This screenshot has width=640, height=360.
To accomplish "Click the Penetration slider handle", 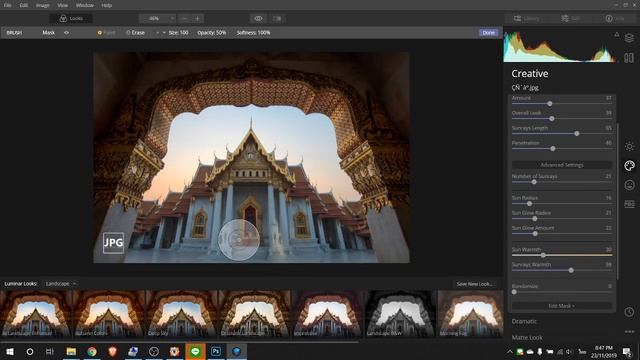I will pyautogui.click(x=553, y=149).
